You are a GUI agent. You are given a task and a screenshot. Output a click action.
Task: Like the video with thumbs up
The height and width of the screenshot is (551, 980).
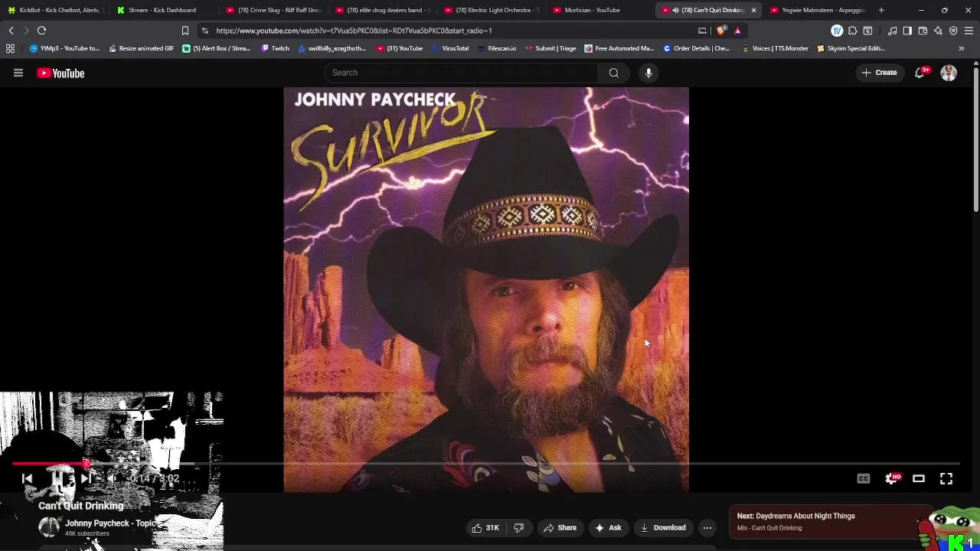[x=485, y=527]
